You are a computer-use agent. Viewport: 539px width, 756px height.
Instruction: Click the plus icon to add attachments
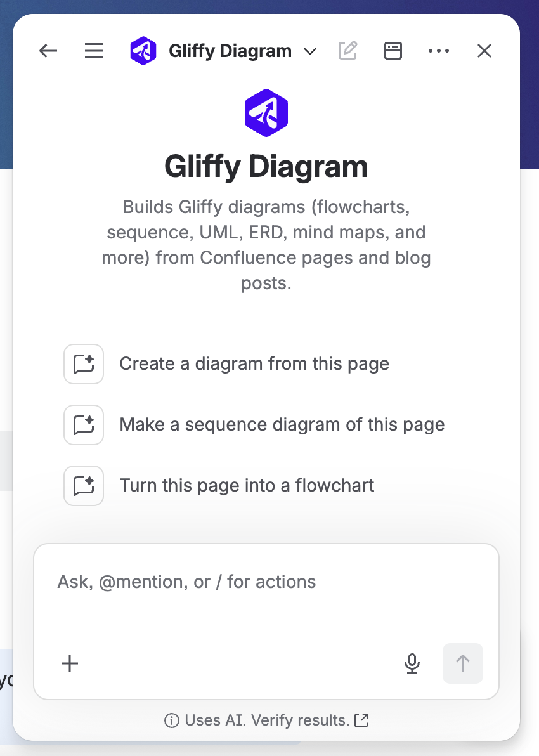click(70, 663)
